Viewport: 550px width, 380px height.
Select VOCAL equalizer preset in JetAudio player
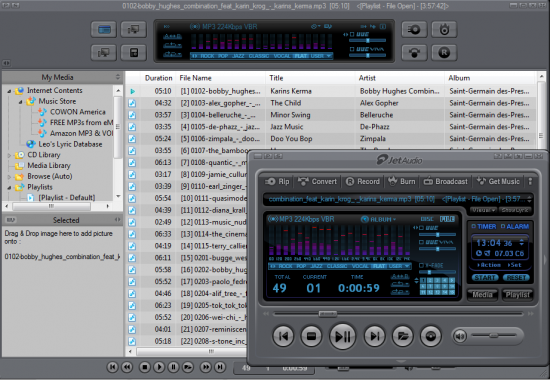coord(360,266)
